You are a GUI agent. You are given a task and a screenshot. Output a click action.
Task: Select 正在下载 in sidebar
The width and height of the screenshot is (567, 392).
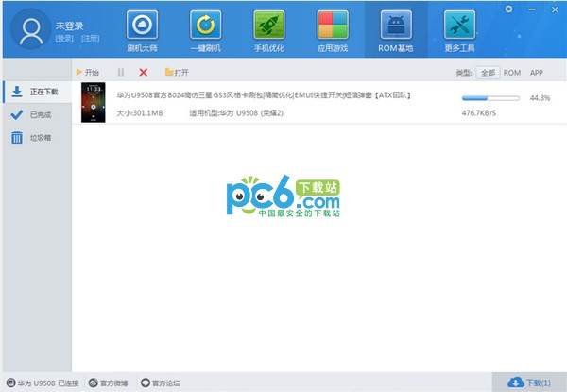coord(37,92)
